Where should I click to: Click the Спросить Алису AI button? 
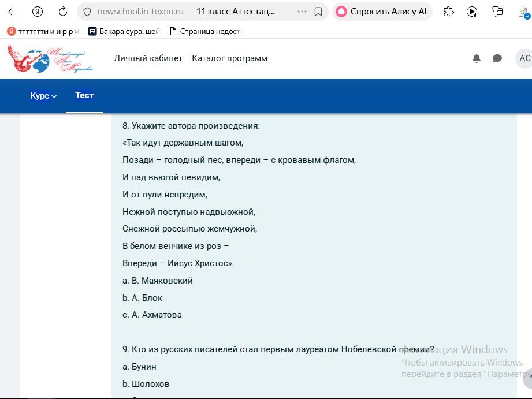(382, 12)
